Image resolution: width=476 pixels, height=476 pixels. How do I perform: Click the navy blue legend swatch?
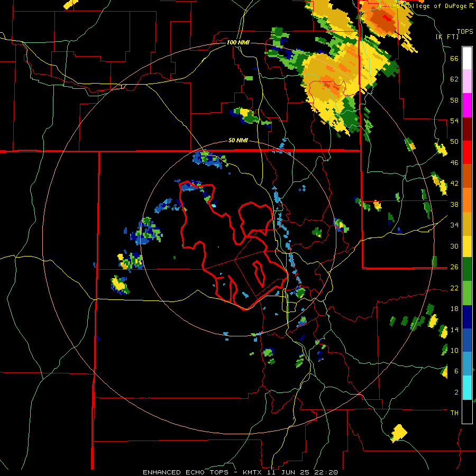(467, 317)
